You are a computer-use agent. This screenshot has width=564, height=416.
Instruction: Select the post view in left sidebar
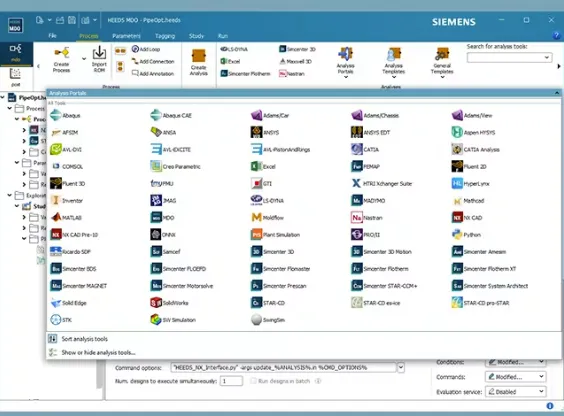pos(15,77)
